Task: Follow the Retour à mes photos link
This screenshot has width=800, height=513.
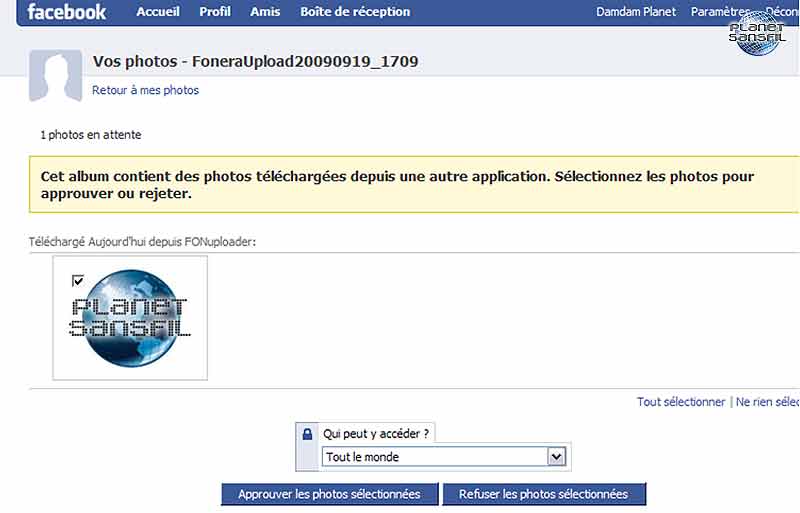Action: (145, 90)
